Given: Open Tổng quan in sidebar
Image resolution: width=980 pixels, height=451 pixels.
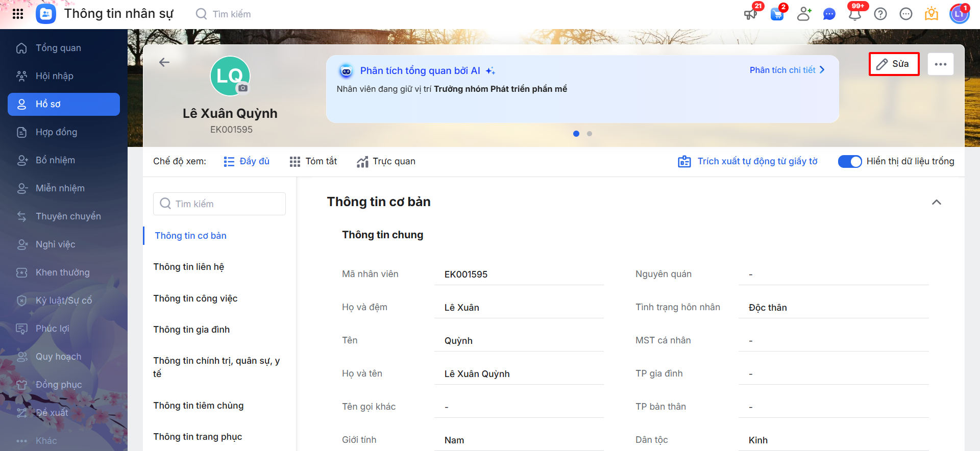Looking at the screenshot, I should tap(64, 48).
